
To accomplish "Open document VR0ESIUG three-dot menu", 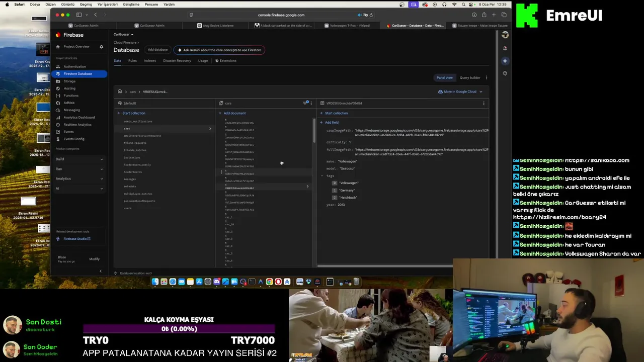I will click(x=484, y=103).
